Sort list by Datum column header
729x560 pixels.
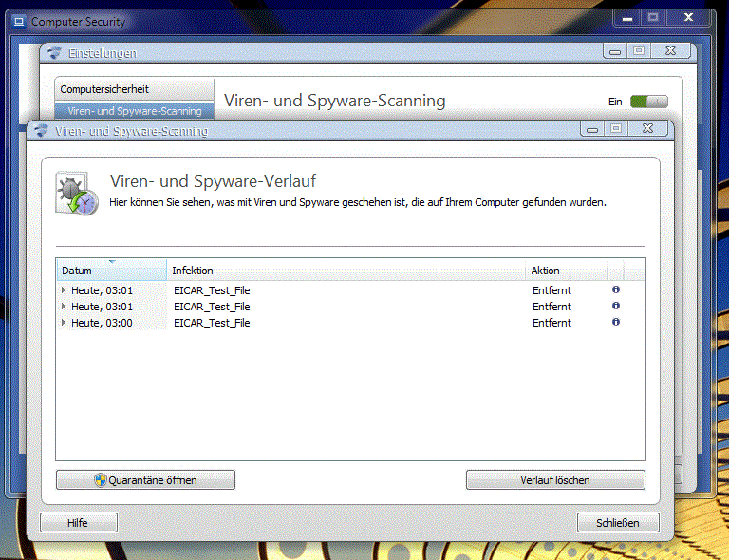click(x=111, y=271)
